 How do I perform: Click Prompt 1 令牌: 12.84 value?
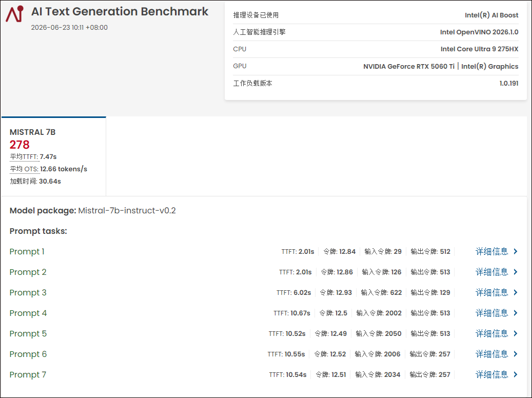pos(339,252)
